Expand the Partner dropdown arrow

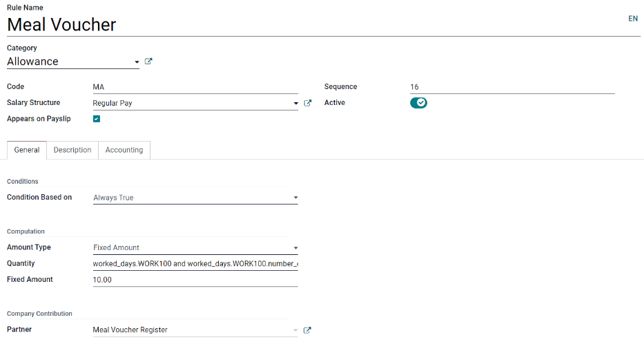(295, 330)
